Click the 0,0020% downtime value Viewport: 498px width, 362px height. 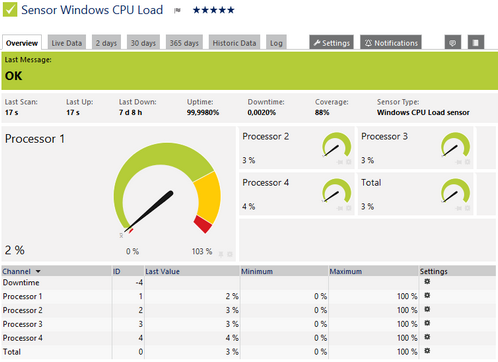click(261, 112)
